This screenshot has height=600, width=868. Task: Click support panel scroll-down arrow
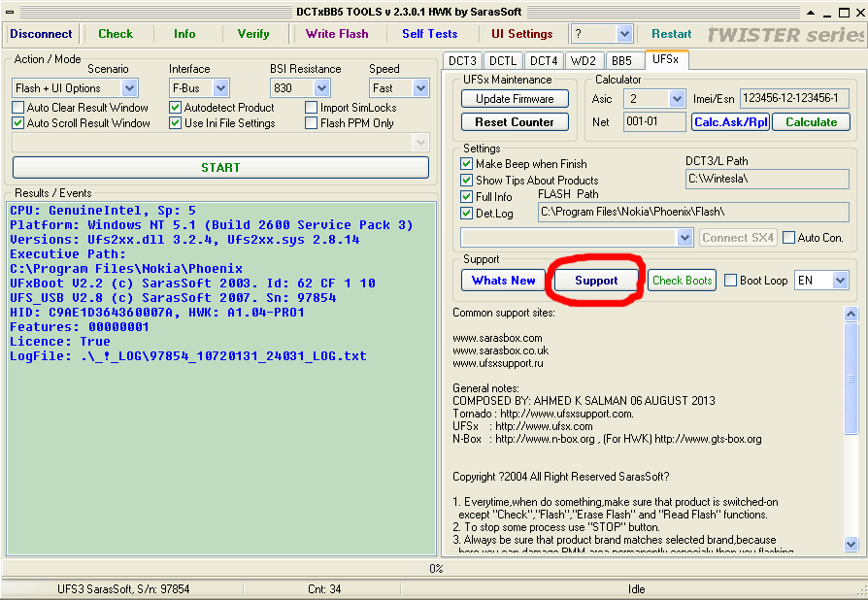851,544
